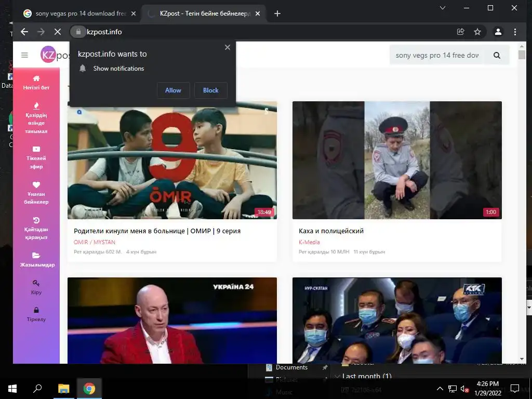Open the Україна 24 video thumbnail

(172, 321)
